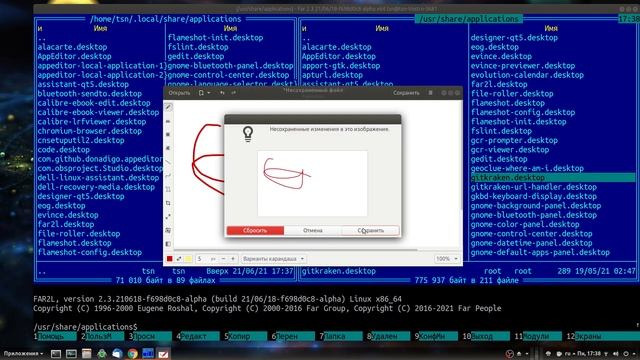Screen dimensions: 640x360
Task: Click the F5 'Копир' key in far2l
Action: (x=247, y=336)
